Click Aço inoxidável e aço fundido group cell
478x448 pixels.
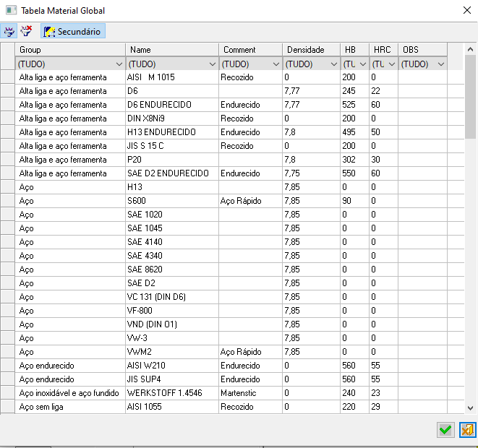pos(70,393)
